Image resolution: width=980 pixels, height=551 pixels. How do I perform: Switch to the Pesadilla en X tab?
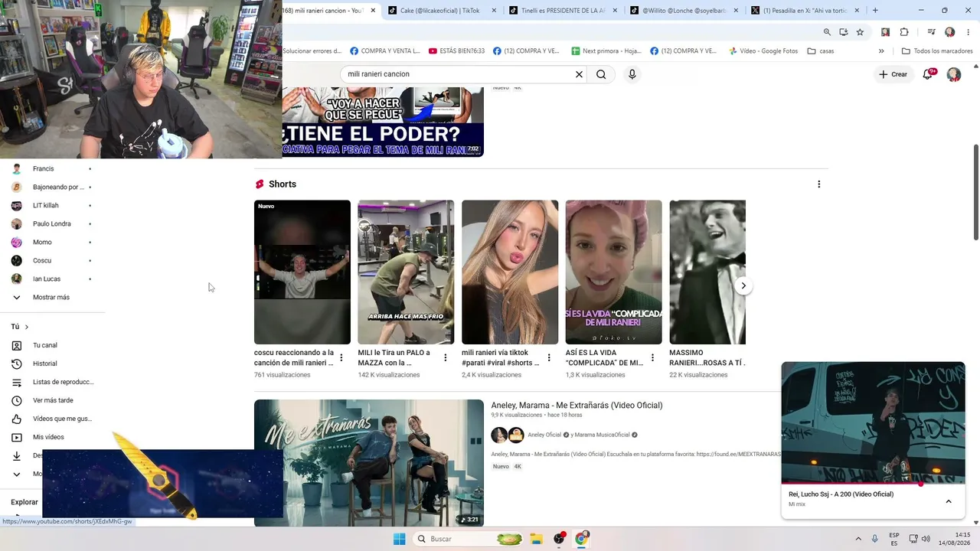pyautogui.click(x=803, y=11)
